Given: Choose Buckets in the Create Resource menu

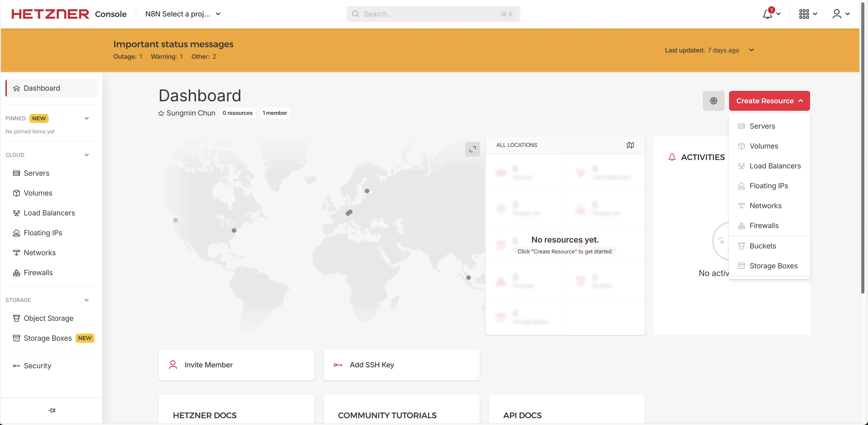Looking at the screenshot, I should pos(763,246).
